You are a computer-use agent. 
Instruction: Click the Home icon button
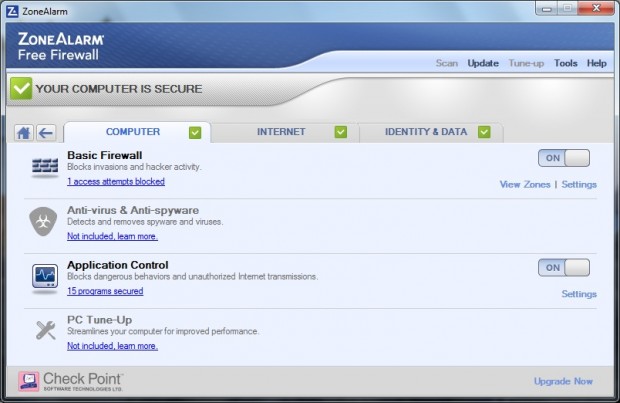[x=25, y=133]
